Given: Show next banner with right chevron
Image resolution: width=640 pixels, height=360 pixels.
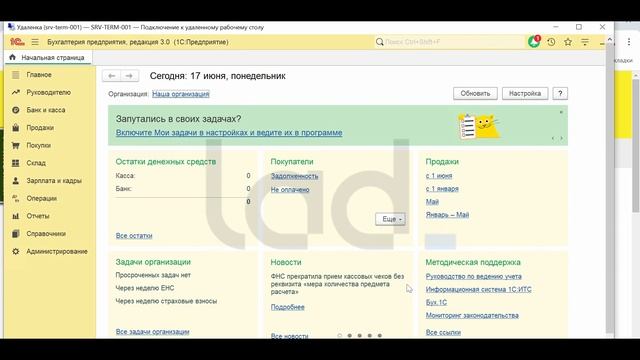Looking at the screenshot, I should tap(562, 138).
